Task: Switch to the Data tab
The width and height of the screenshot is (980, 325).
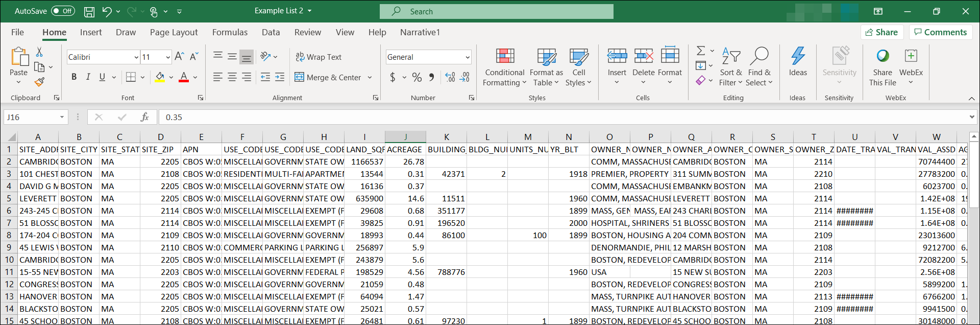Action: click(271, 32)
